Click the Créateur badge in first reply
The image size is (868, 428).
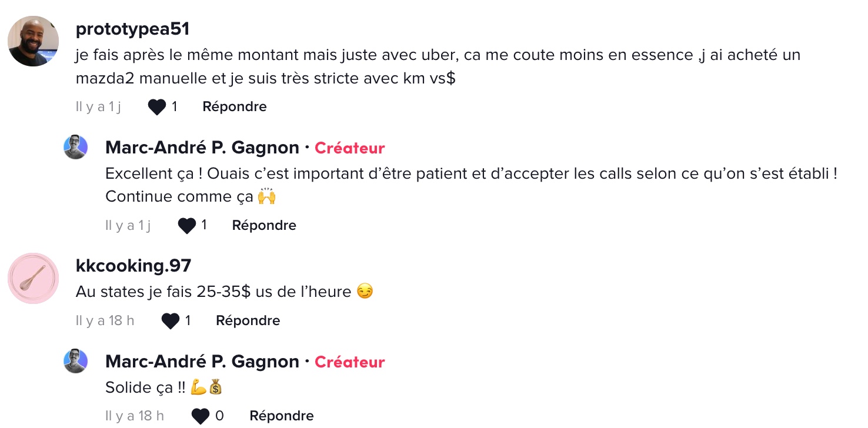pyautogui.click(x=350, y=148)
